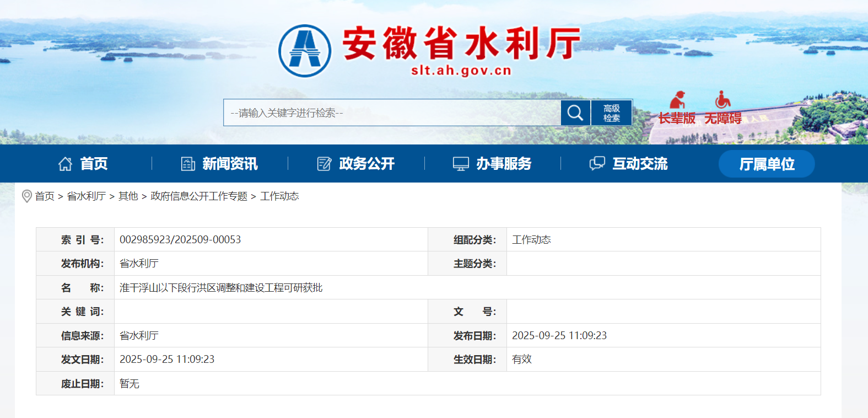
Task: Open the 厅属单位 menu button
Action: [x=767, y=164]
